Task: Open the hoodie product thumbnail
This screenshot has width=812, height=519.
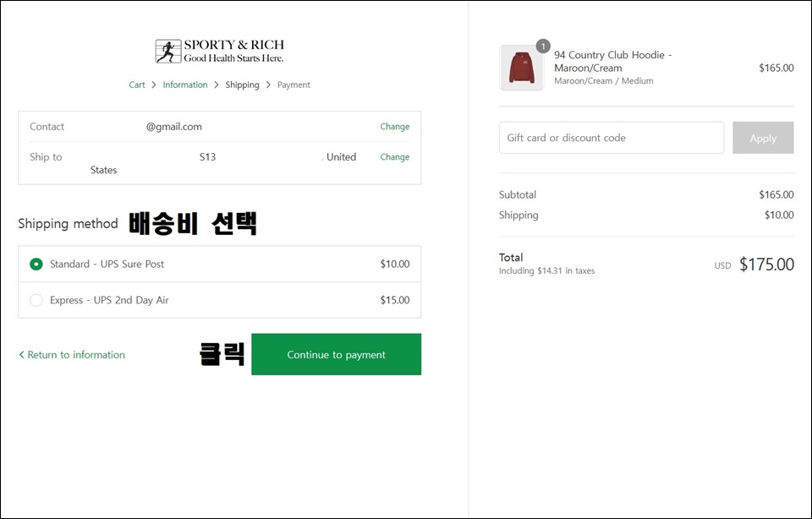Action: pos(522,68)
